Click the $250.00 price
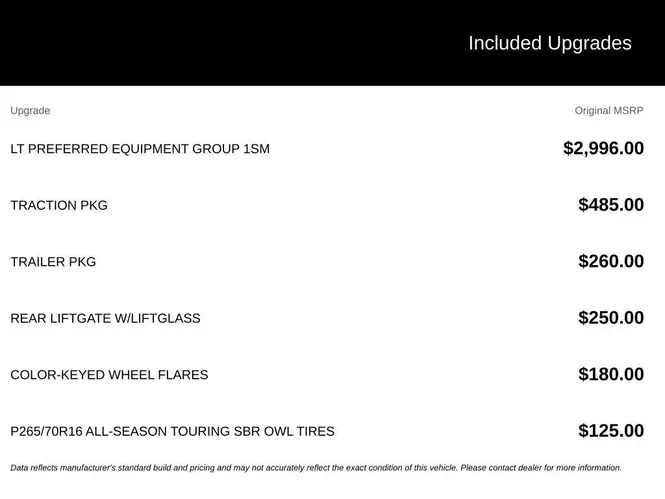This screenshot has height=499, width=665. coord(611,318)
